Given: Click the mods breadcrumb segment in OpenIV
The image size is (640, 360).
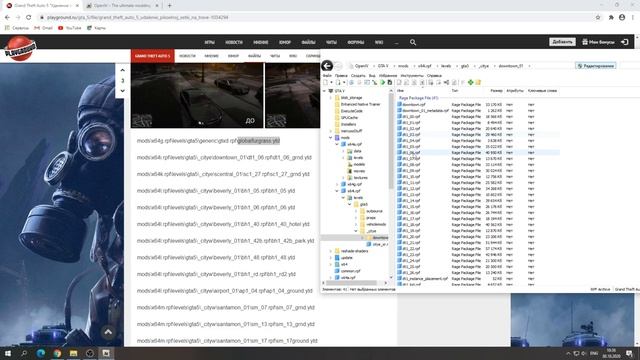Looking at the screenshot, I should [x=403, y=66].
